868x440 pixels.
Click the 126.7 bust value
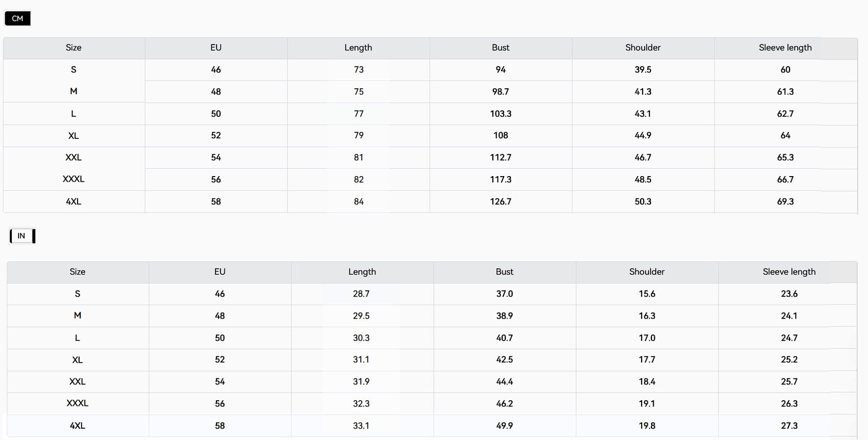(x=500, y=201)
